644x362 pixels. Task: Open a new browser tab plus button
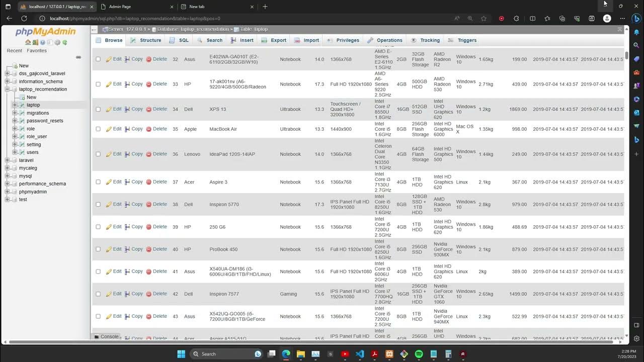point(265,7)
